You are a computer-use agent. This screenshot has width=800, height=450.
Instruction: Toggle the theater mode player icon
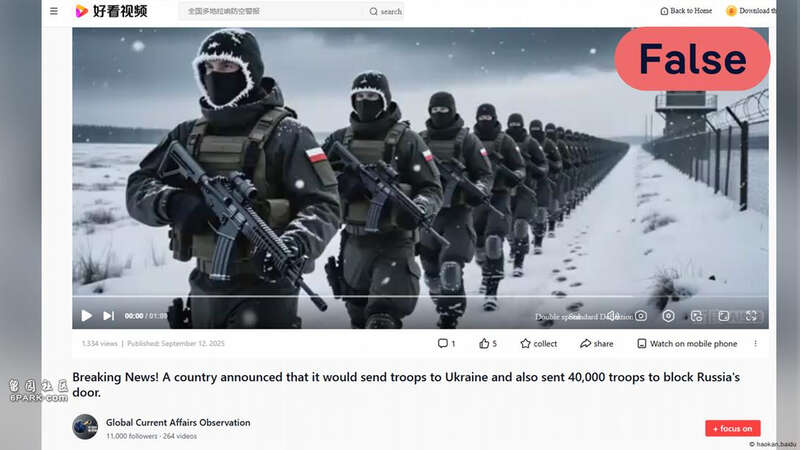723,316
